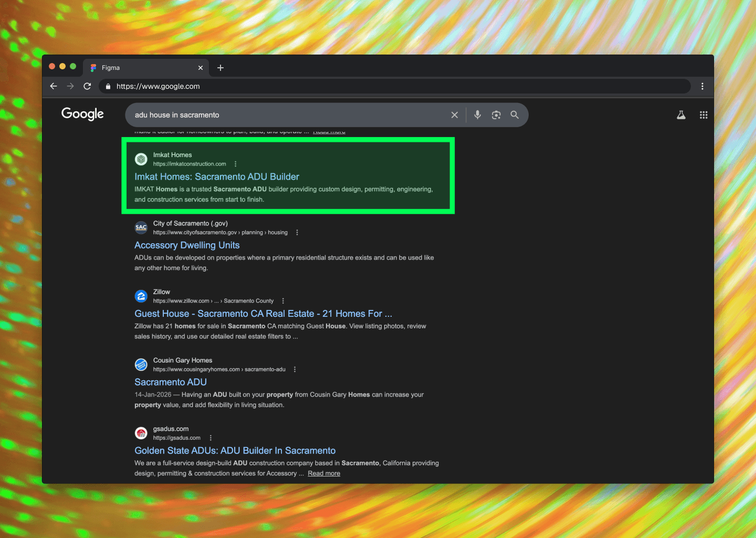The image size is (756, 538).
Task: Click the Imkat Homes site favicon
Action: click(141, 159)
